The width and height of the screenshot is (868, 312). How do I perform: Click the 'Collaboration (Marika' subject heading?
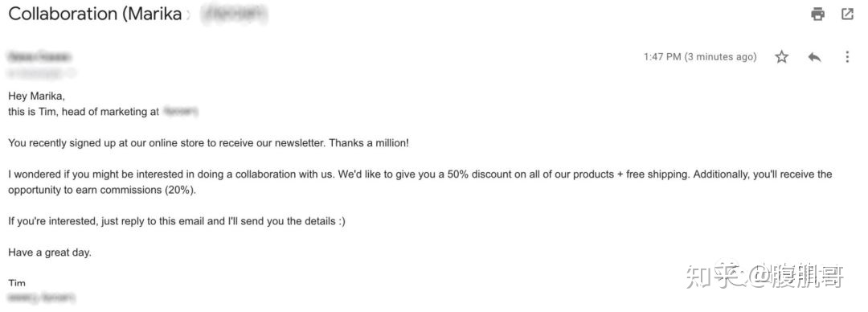coord(95,14)
